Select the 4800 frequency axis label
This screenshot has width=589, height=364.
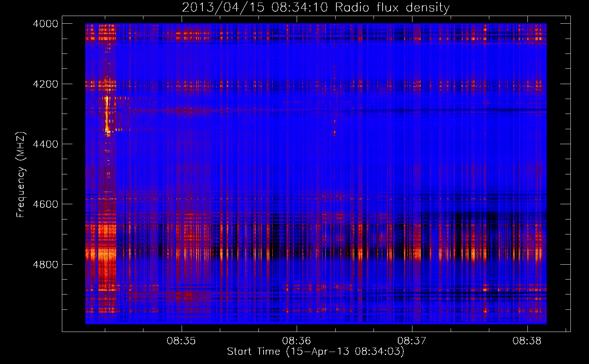[x=46, y=265]
